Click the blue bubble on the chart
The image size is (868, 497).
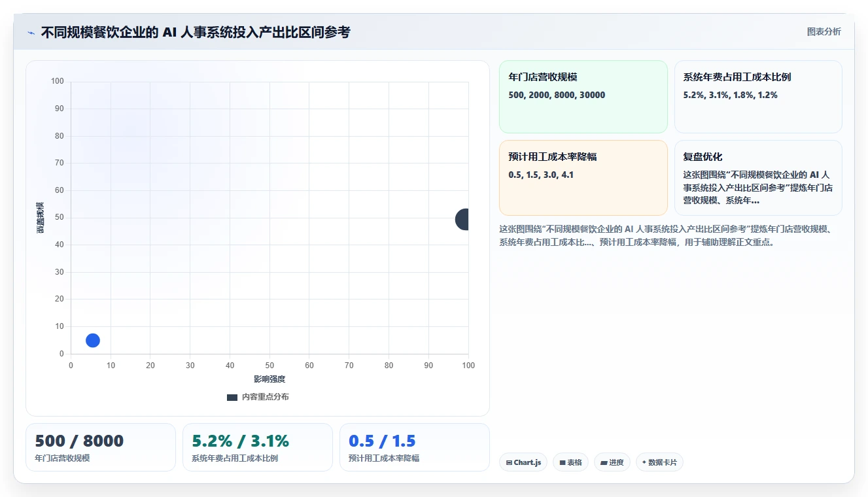coord(93,340)
